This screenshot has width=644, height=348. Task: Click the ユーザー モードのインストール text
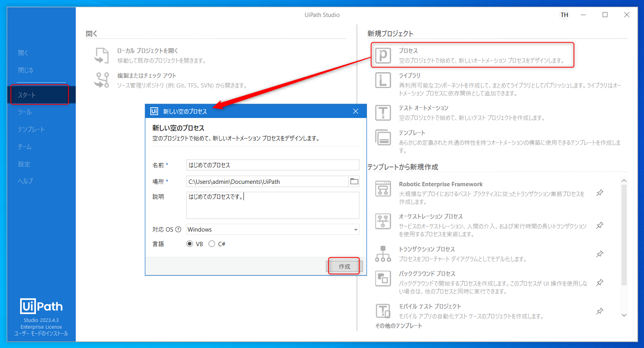[41, 333]
